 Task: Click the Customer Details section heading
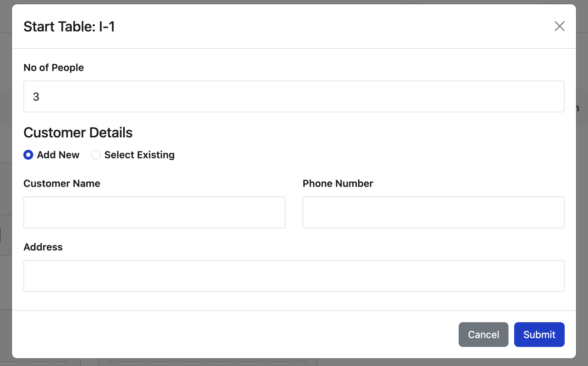[78, 132]
